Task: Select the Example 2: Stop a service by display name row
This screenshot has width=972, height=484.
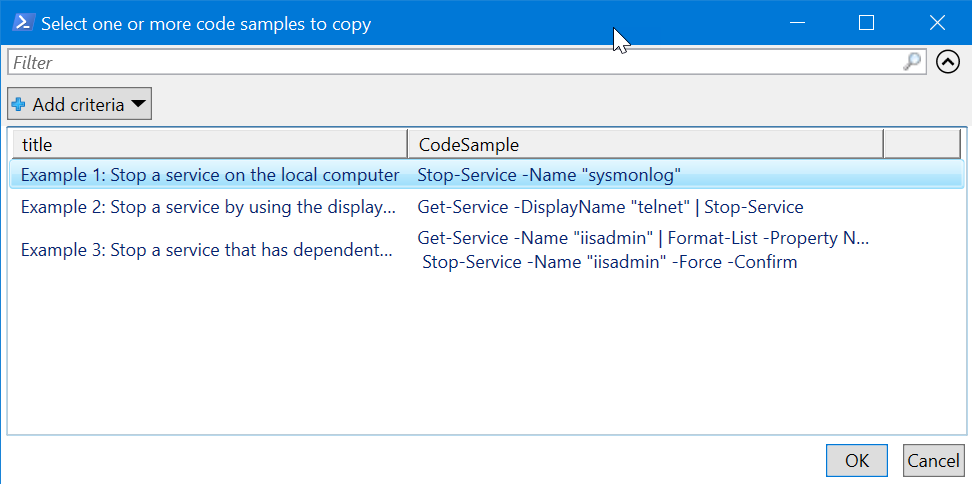Action: tap(487, 207)
